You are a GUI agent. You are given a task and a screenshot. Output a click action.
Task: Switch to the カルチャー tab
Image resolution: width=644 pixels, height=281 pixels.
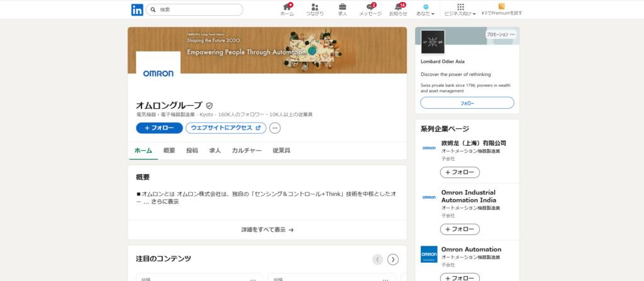247,151
